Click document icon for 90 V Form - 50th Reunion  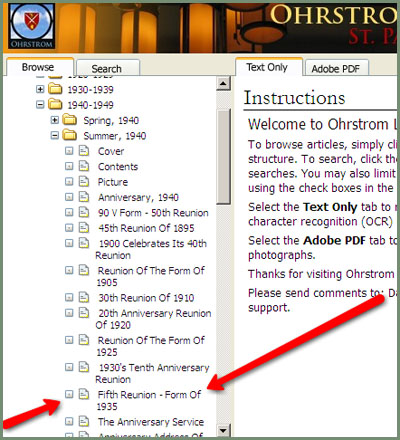pyautogui.click(x=84, y=212)
